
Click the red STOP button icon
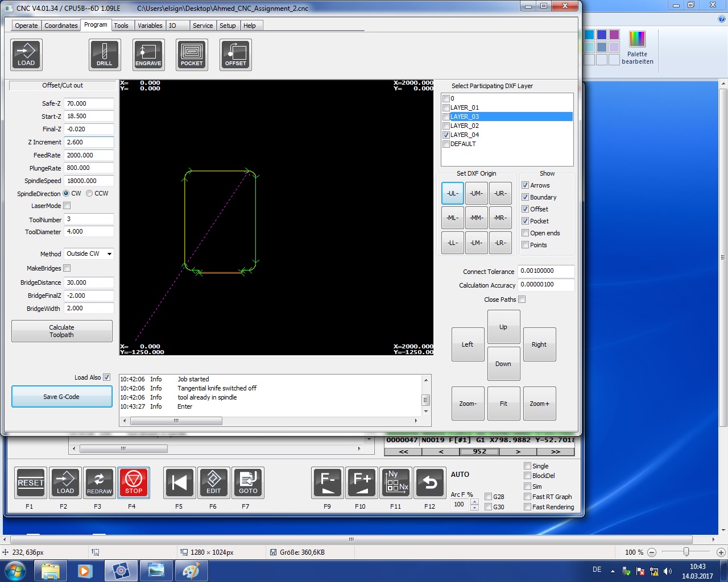pyautogui.click(x=134, y=483)
